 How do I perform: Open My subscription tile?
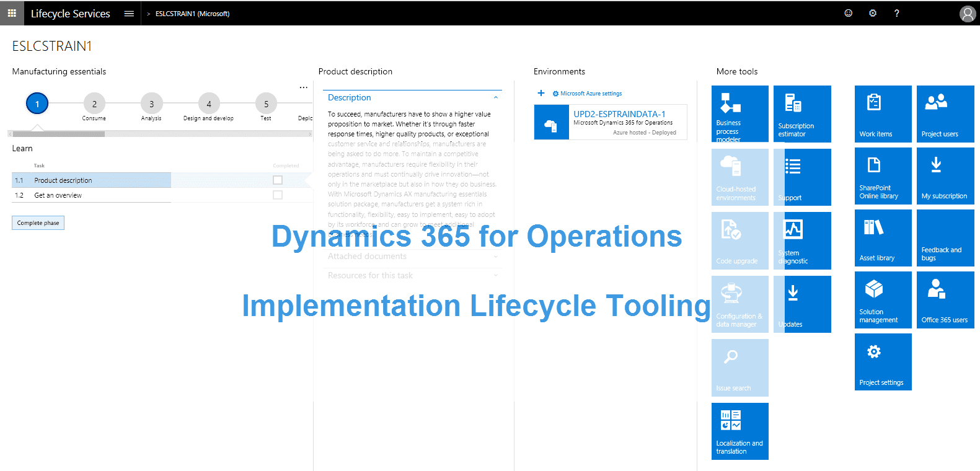pyautogui.click(x=945, y=176)
